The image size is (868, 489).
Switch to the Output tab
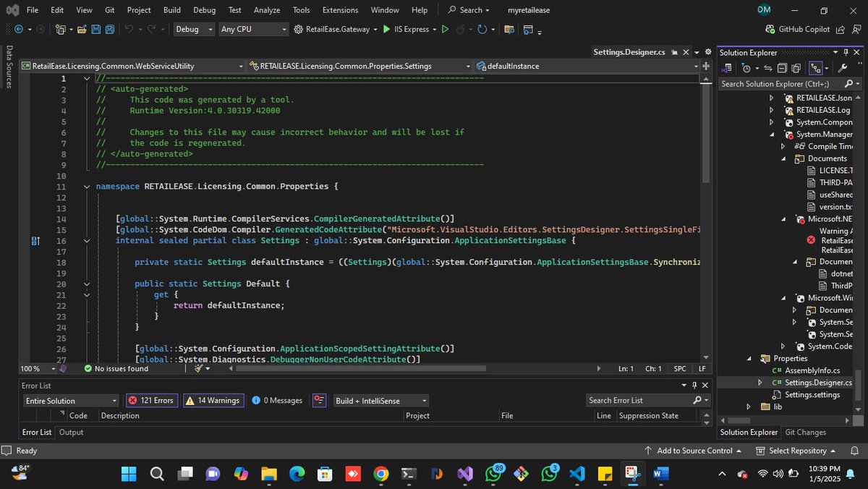point(71,432)
